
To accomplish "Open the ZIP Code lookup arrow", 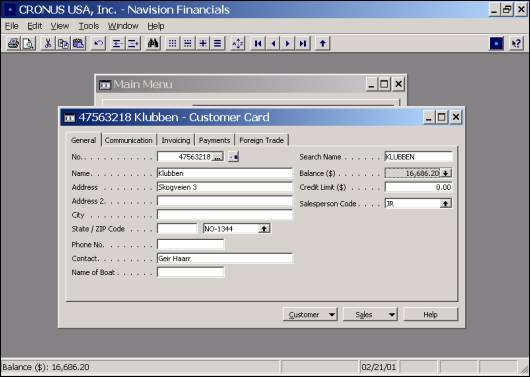I will pos(264,229).
